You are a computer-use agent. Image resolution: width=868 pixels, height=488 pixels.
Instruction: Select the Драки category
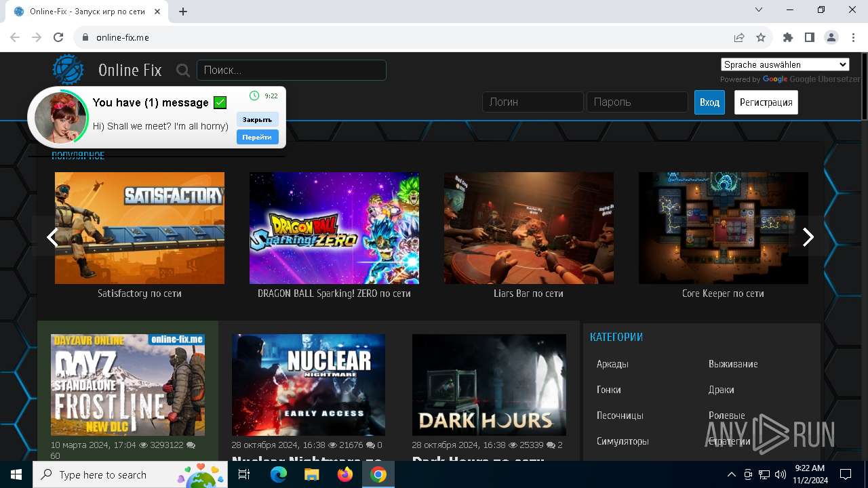click(722, 390)
